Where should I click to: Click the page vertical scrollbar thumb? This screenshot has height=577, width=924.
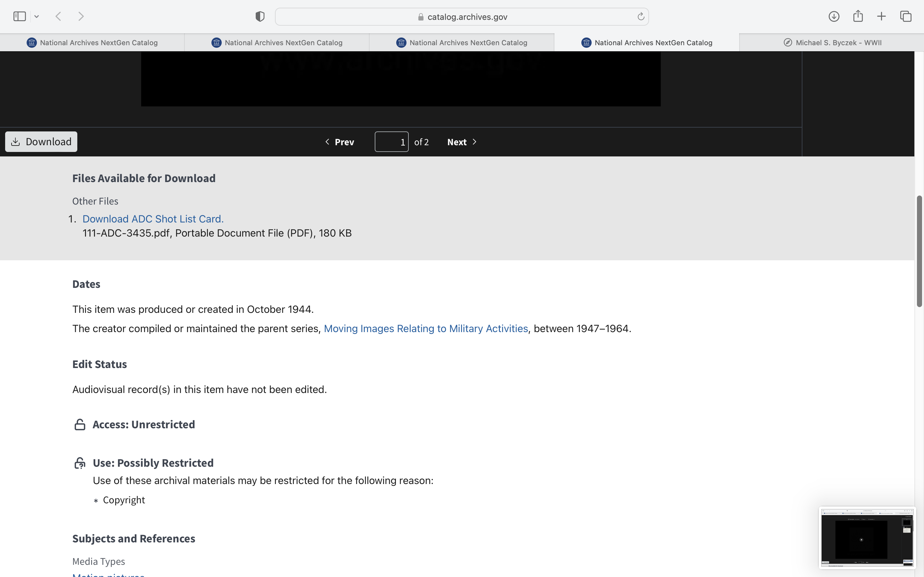tap(919, 251)
